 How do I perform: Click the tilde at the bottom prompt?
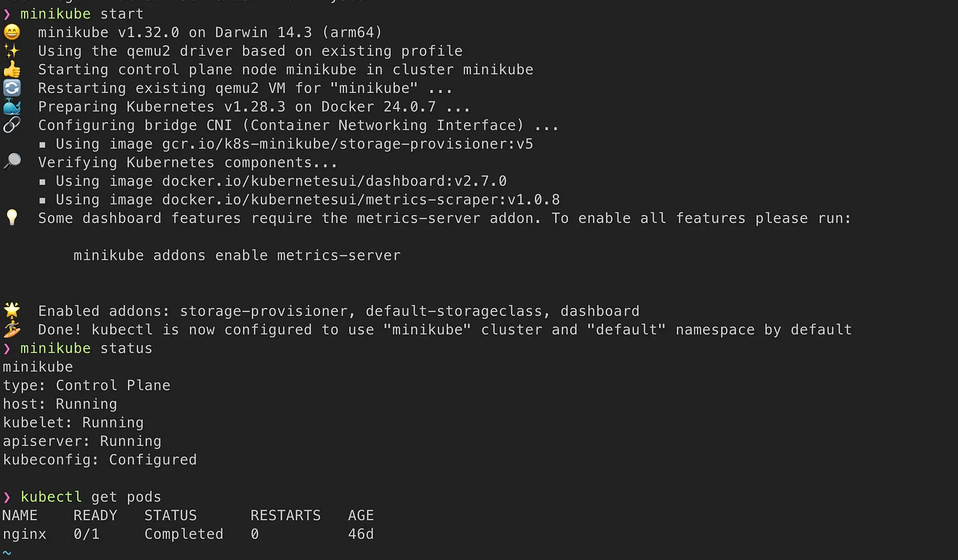[x=7, y=552]
